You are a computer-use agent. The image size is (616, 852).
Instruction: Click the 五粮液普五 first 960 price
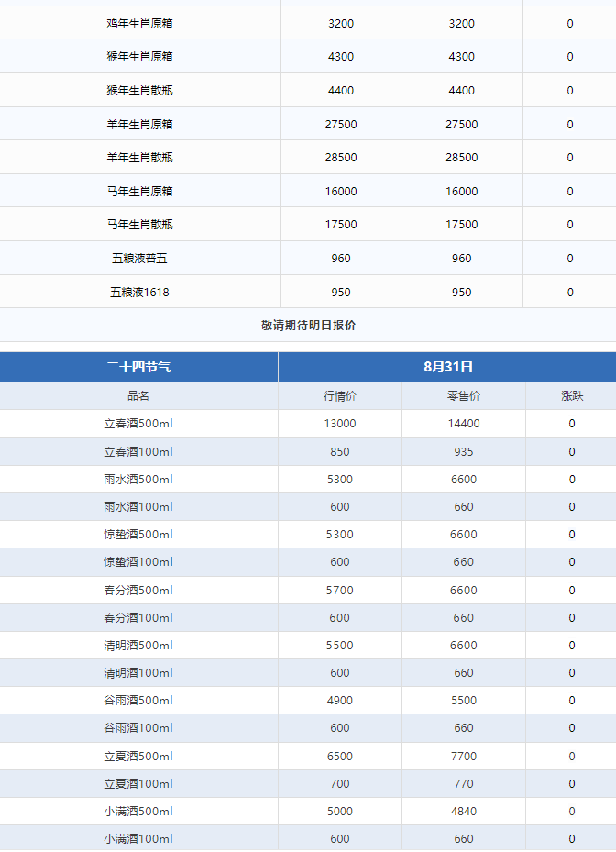tap(341, 258)
